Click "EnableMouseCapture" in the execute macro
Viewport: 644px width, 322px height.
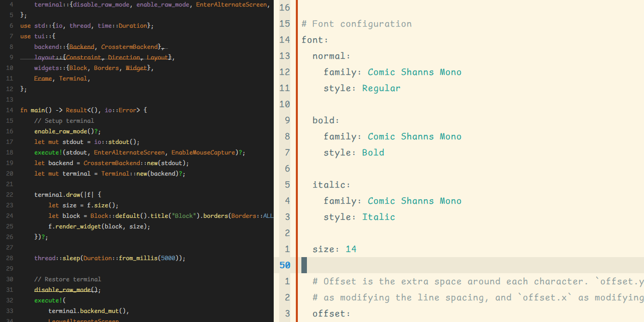204,152
